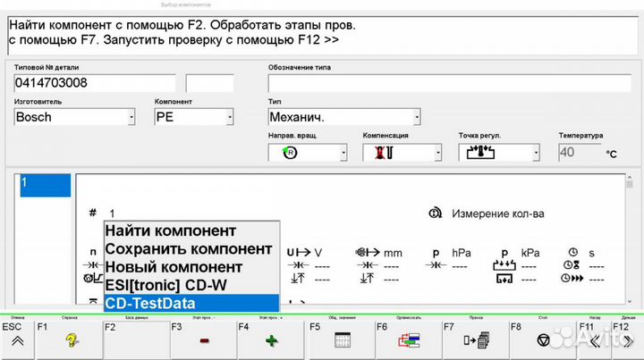Select test step 1 in list
644x360 pixels.
[x=46, y=185]
